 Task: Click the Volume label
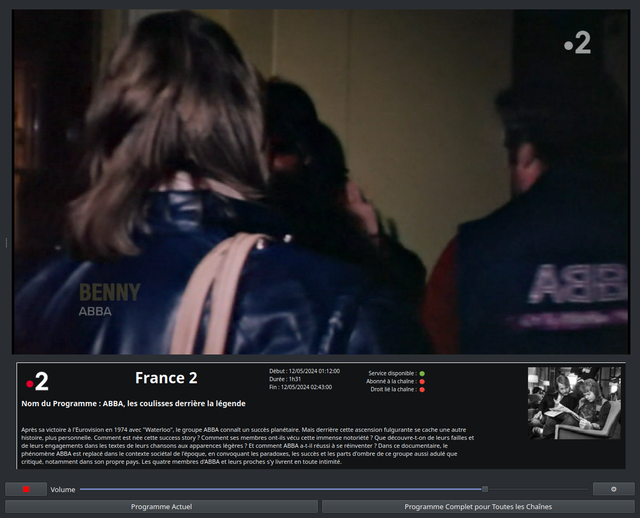click(x=63, y=489)
